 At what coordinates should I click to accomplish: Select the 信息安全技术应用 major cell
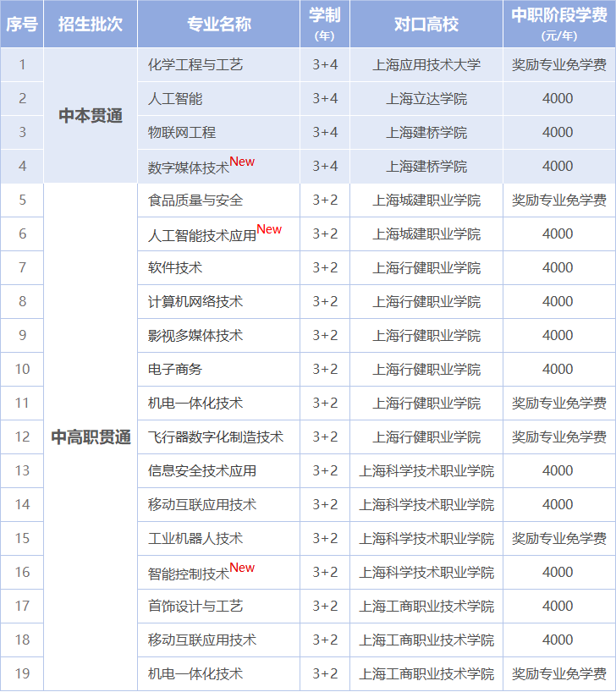tap(218, 471)
